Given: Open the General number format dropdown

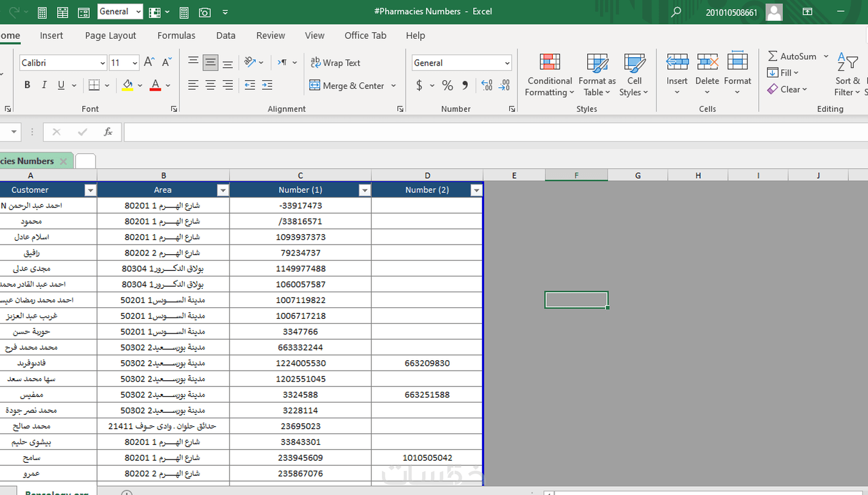Looking at the screenshot, I should click(507, 63).
